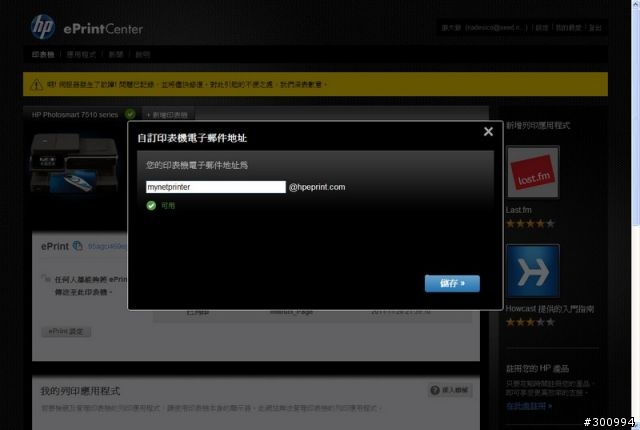Screen dimensions: 640x430
Task: Click the printer product image
Action: [74, 162]
